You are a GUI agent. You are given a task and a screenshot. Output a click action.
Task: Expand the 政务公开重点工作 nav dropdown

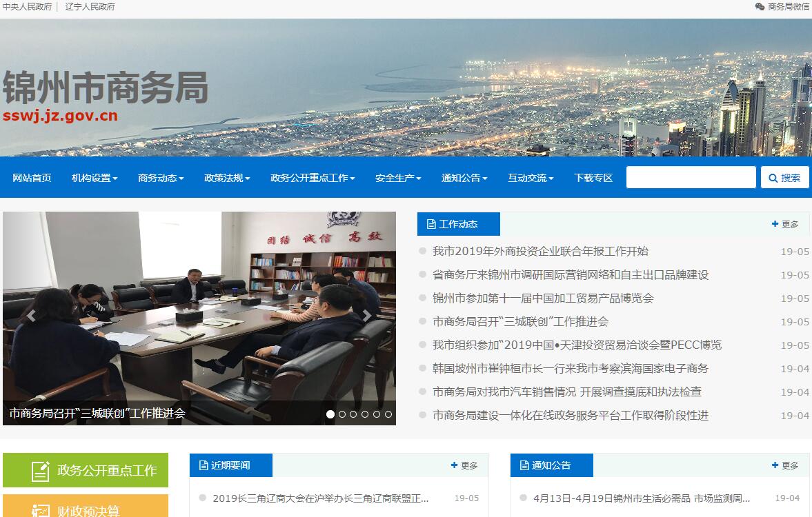coord(313,178)
